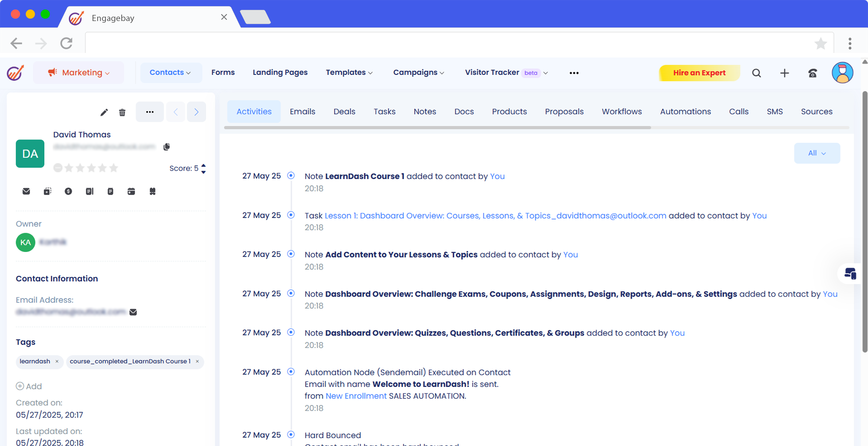Click the plus quick-add icon in the header
Image resolution: width=868 pixels, height=446 pixels.
coord(784,73)
